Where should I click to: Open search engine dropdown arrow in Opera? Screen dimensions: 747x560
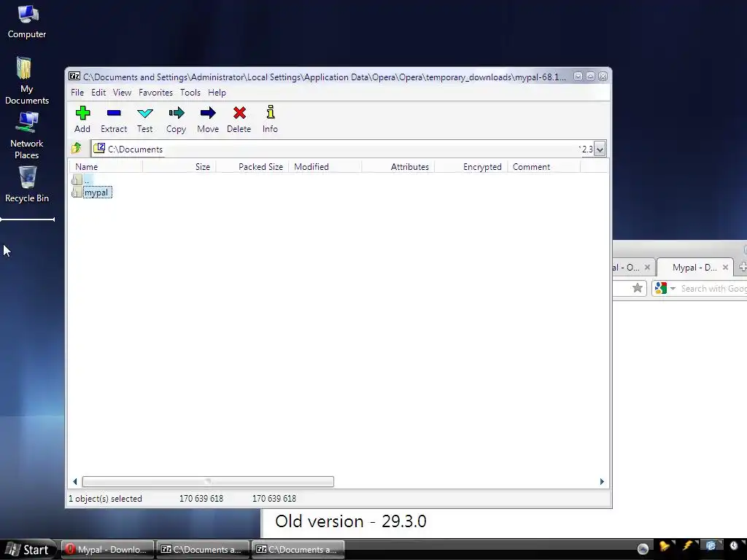pos(673,289)
